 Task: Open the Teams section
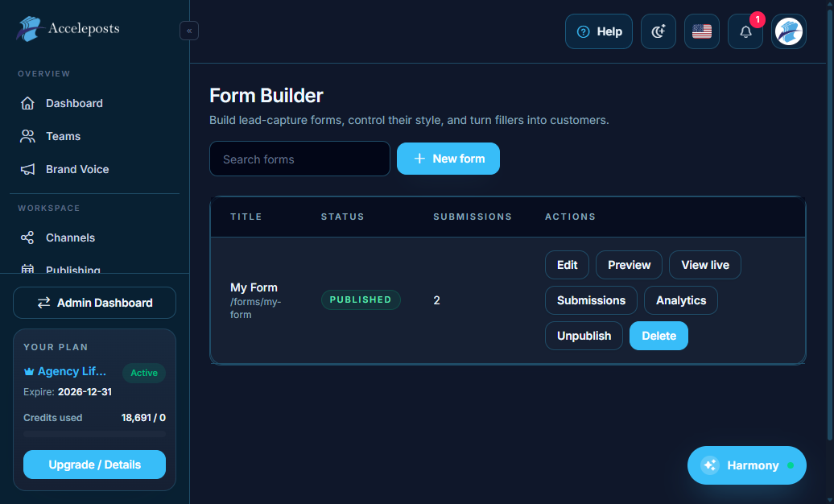point(94,136)
